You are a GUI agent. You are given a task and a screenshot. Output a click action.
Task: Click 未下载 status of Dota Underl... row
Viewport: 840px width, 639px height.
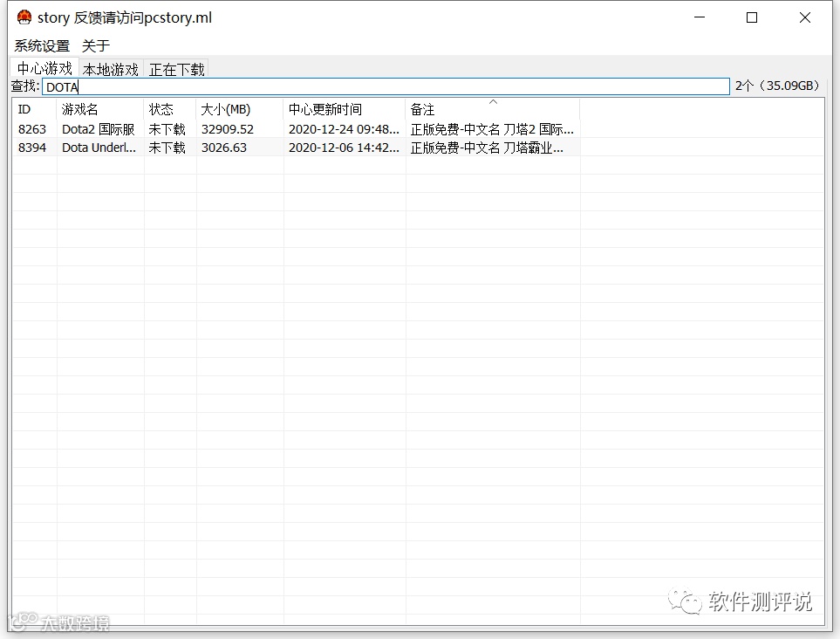pos(167,148)
